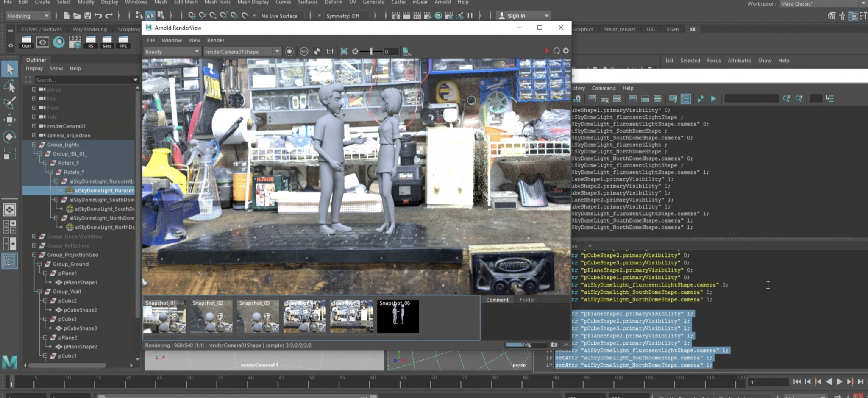The width and height of the screenshot is (868, 398).
Task: Set RenderView zoom to 1:1
Action: point(330,51)
